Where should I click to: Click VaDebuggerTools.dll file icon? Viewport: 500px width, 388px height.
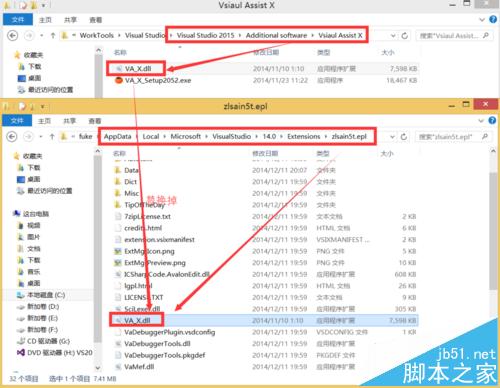pos(118,344)
